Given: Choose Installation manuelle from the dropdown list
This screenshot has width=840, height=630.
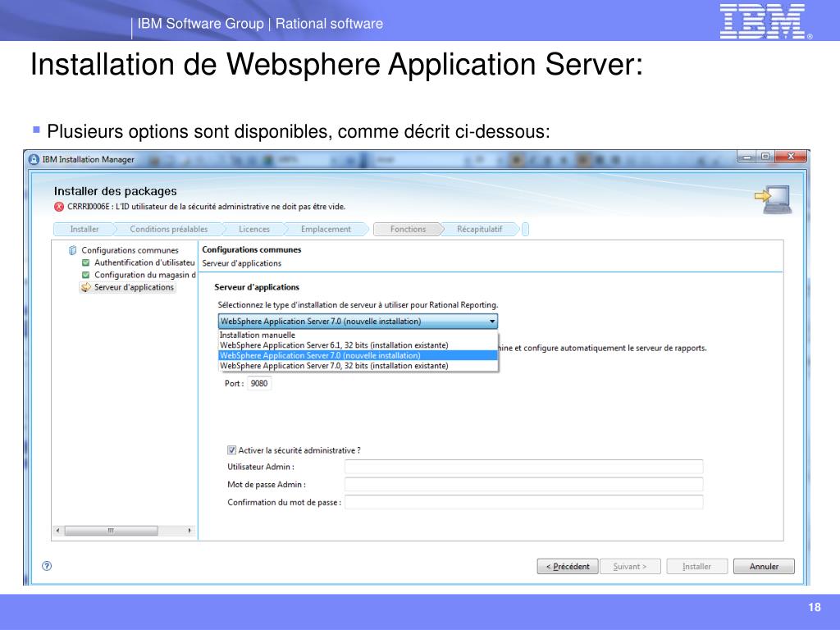Looking at the screenshot, I should coord(358,335).
